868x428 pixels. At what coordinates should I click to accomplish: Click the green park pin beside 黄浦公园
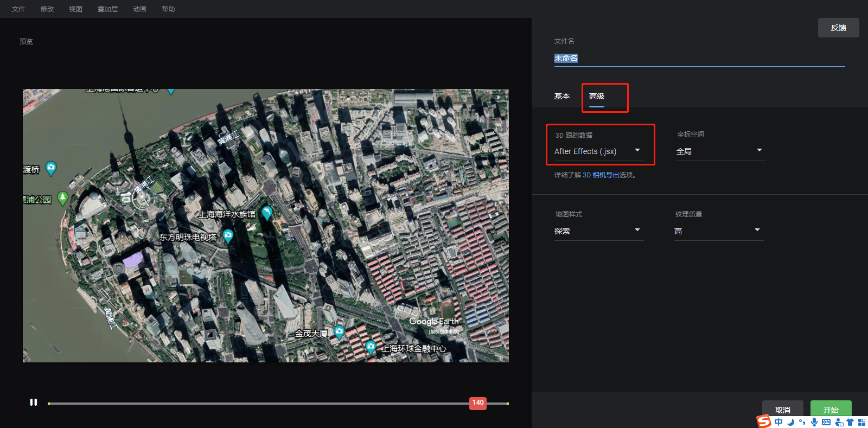pyautogui.click(x=62, y=198)
